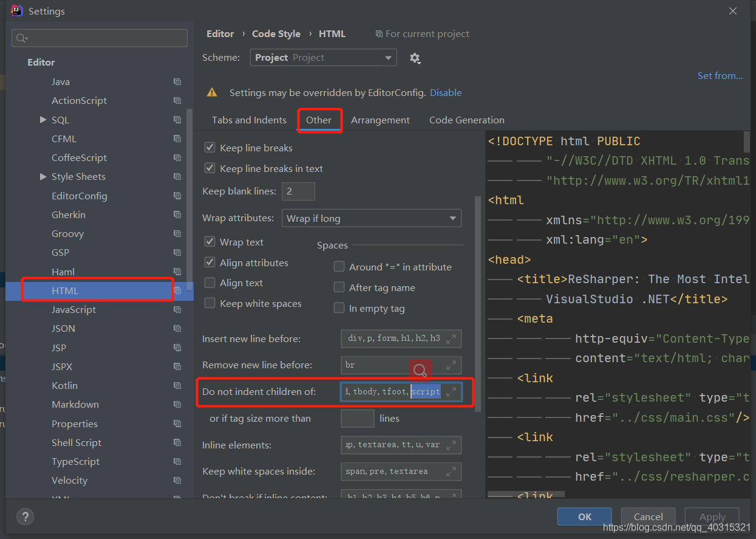Click the copy icon beside Java
Viewport: 756px width, 539px height.
(177, 81)
